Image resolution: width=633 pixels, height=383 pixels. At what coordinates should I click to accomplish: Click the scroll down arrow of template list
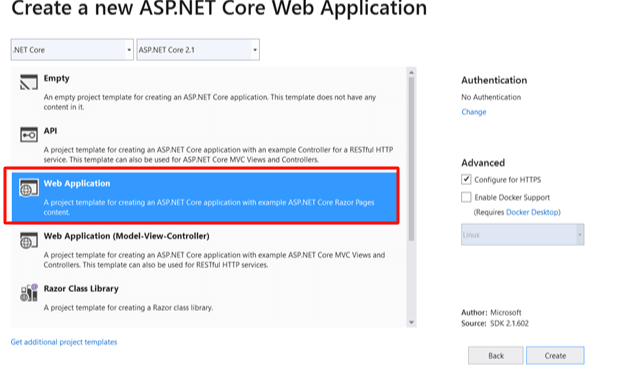point(411,322)
